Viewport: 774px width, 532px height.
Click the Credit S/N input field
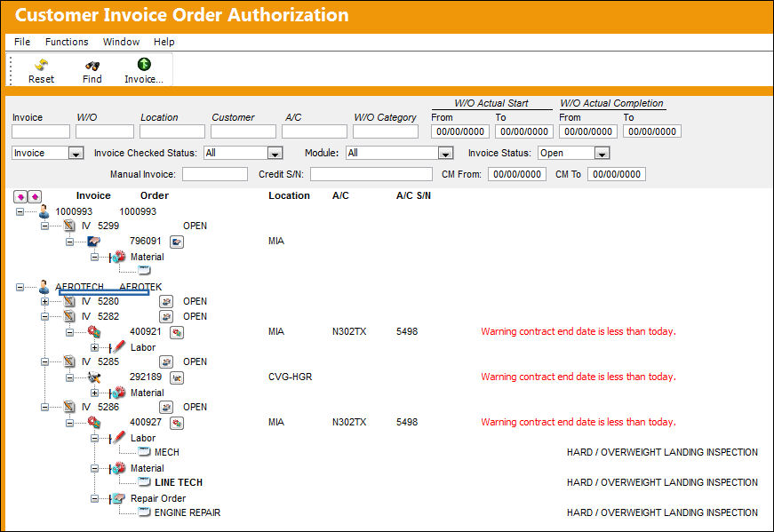[371, 174]
